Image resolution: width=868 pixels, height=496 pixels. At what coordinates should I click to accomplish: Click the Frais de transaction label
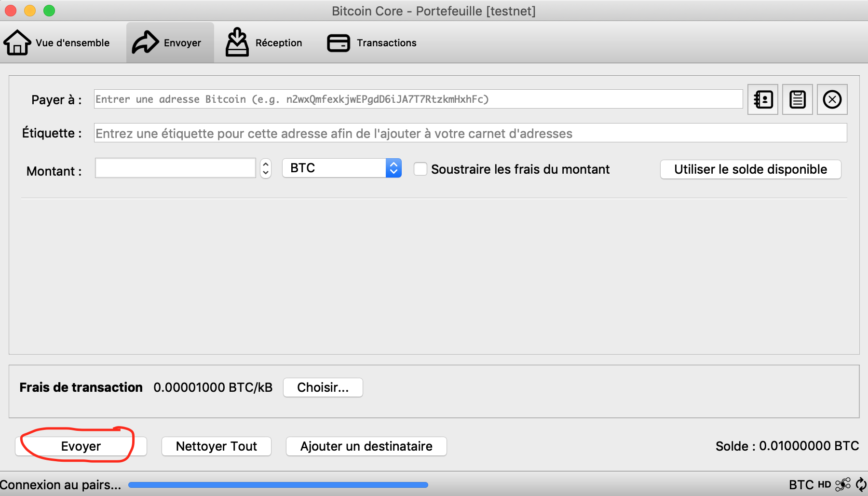81,387
